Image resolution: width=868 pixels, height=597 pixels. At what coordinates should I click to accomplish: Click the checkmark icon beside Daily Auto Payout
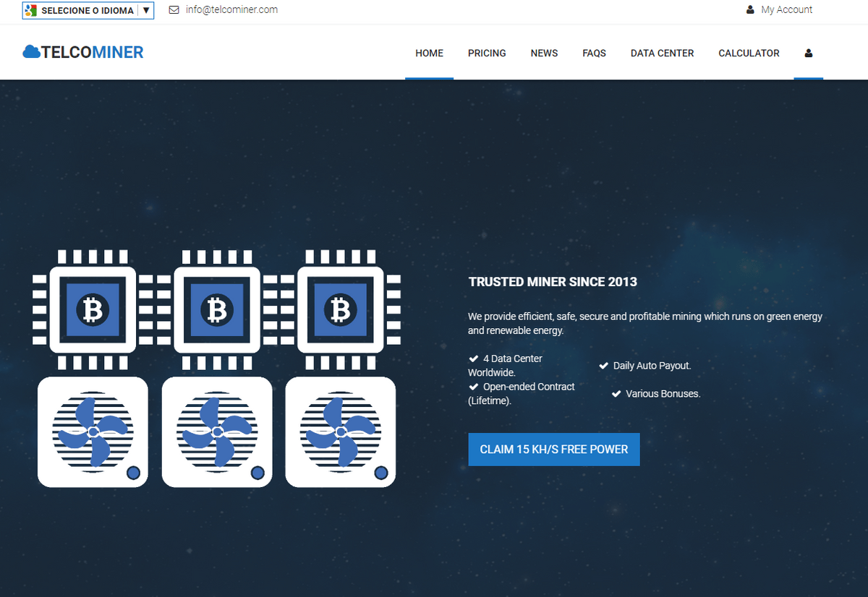[x=604, y=366]
